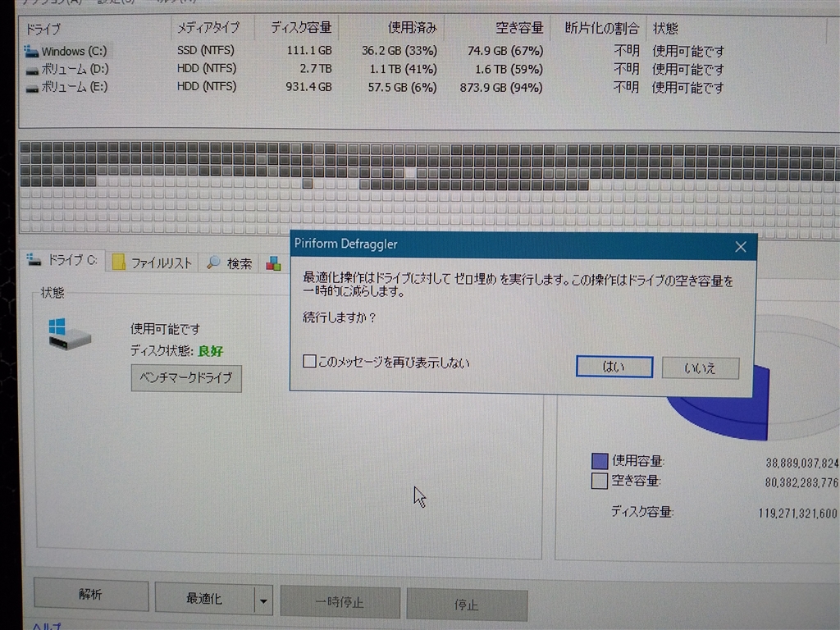Click the 停止 button
This screenshot has width=840, height=630.
[467, 605]
